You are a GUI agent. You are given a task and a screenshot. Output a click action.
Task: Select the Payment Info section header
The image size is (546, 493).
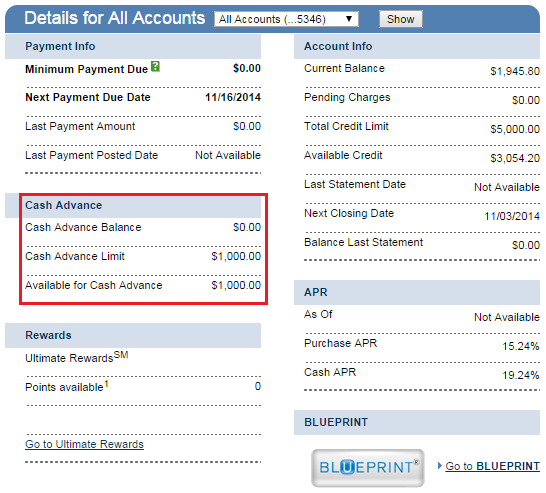(x=133, y=46)
